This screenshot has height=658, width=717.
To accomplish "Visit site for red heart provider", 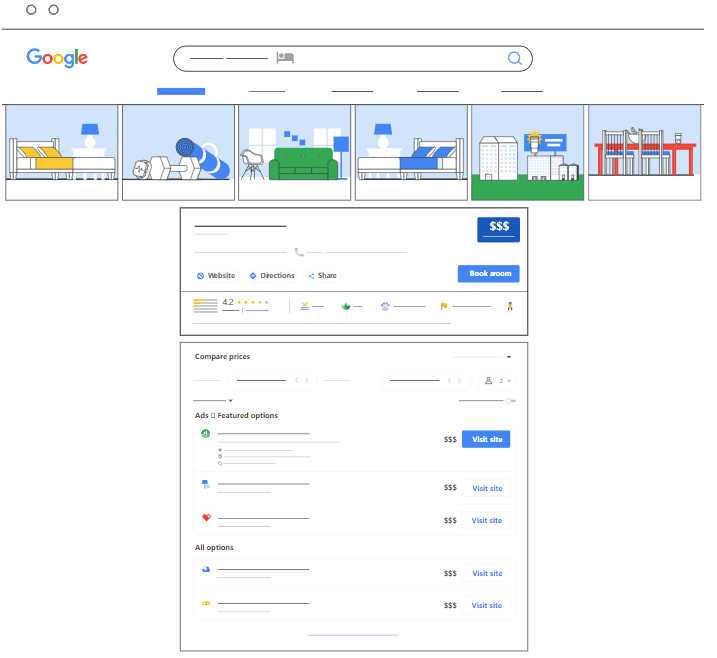I will (x=487, y=520).
